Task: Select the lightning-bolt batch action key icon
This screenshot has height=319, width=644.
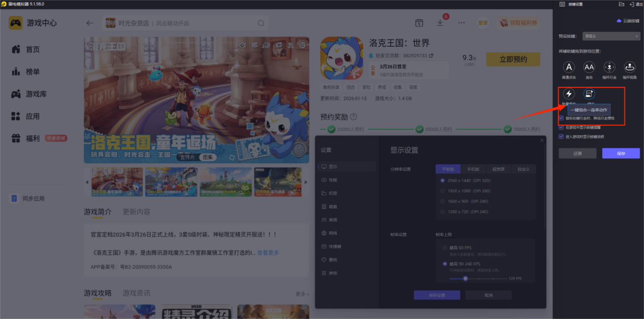Action: click(569, 94)
